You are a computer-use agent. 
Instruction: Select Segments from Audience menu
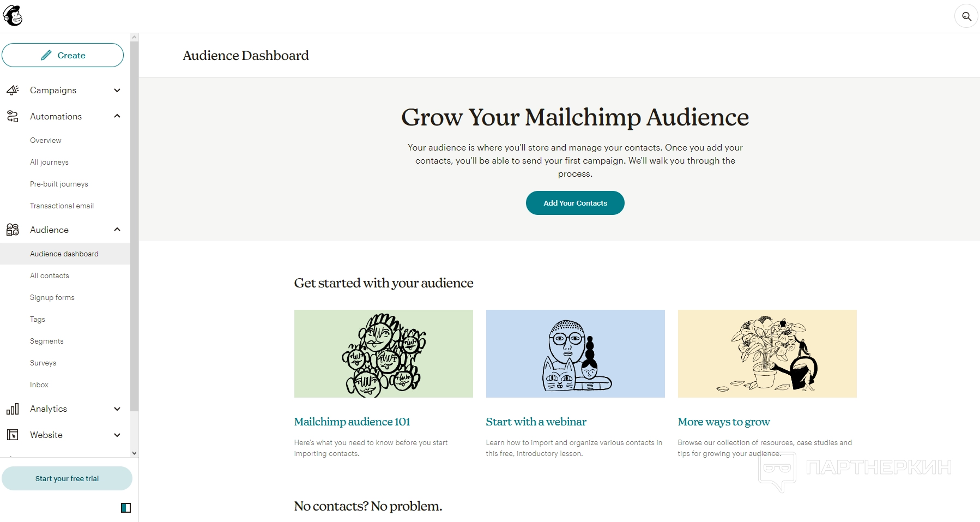(x=47, y=341)
